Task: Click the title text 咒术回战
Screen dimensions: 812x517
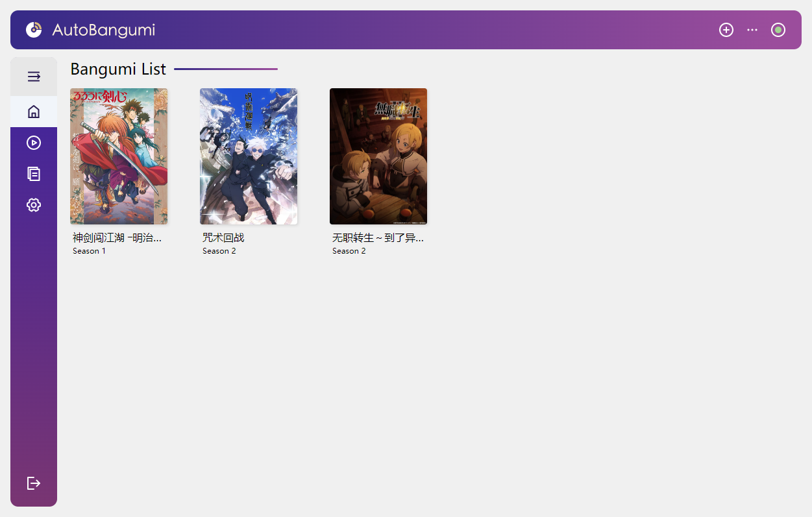Action: coord(223,238)
